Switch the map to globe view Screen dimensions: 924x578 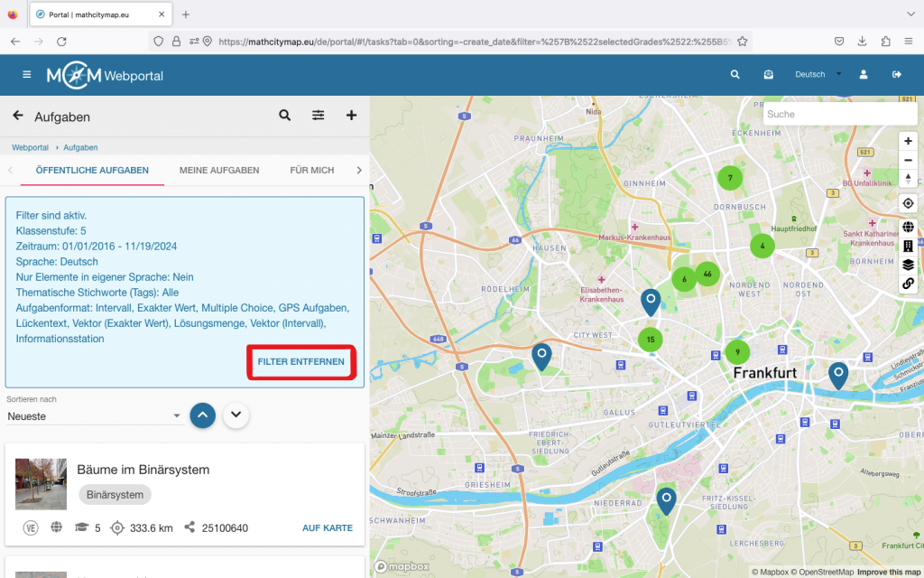[x=908, y=228]
